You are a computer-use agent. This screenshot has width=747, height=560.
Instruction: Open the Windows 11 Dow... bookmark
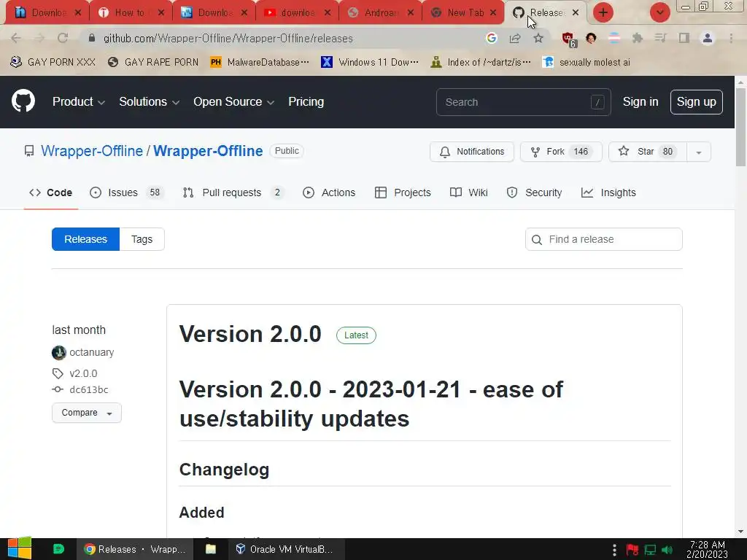[x=370, y=62]
